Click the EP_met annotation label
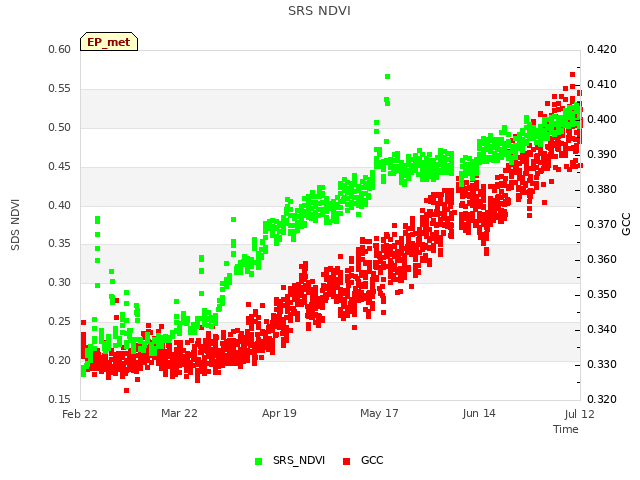 tap(109, 42)
